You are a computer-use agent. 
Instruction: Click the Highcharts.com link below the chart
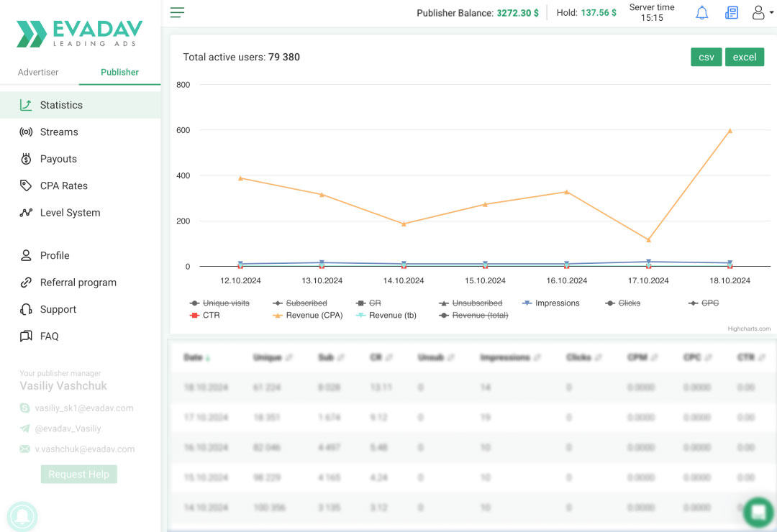748,327
